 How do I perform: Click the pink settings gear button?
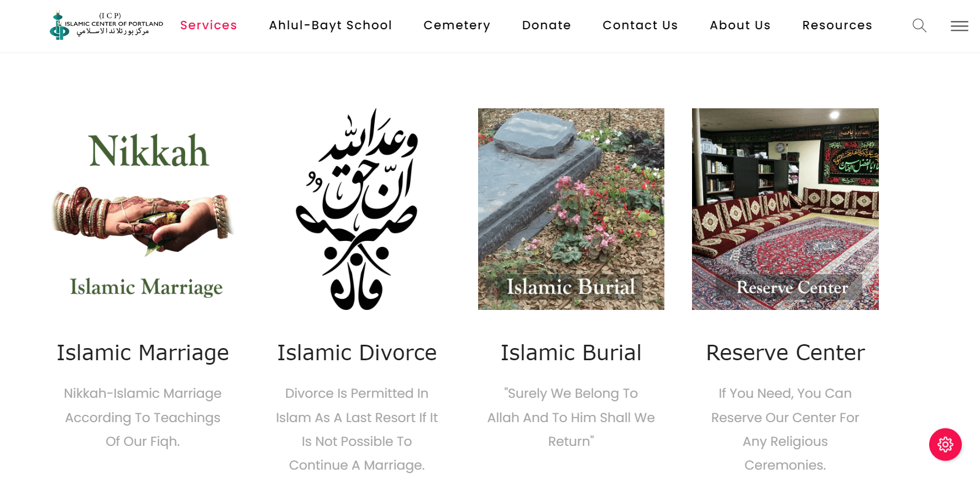click(x=945, y=444)
